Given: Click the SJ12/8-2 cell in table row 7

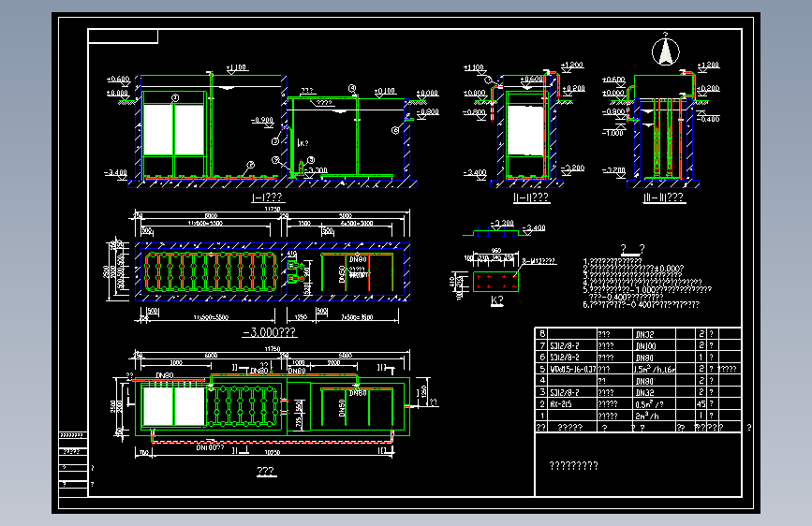Looking at the screenshot, I should click(x=565, y=346).
